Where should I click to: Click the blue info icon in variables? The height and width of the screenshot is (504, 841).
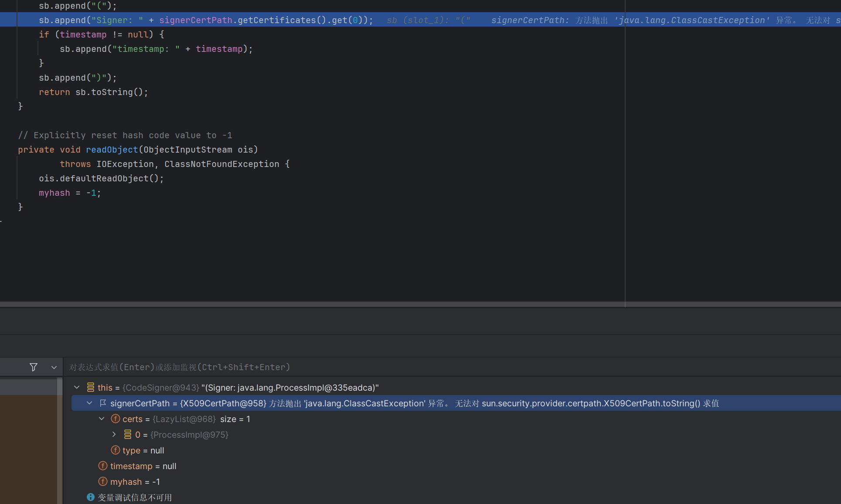(91, 497)
